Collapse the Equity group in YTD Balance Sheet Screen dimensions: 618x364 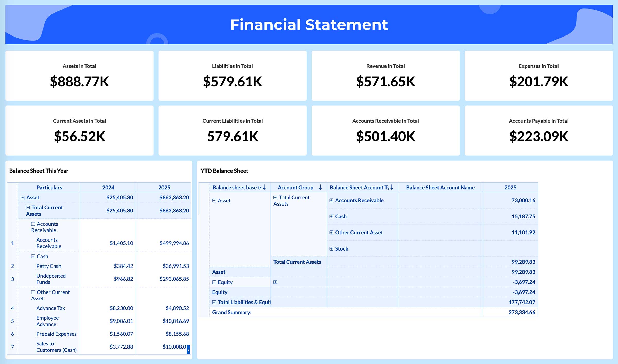214,282
